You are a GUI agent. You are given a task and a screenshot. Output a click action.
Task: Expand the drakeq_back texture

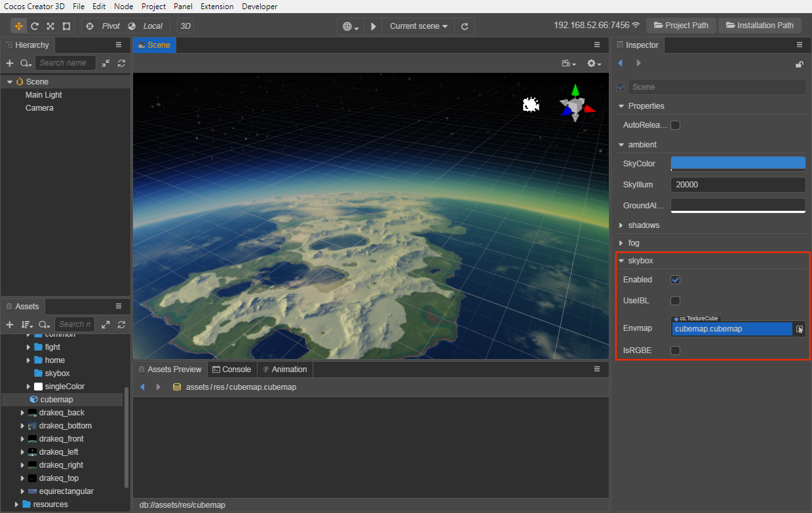[22, 413]
